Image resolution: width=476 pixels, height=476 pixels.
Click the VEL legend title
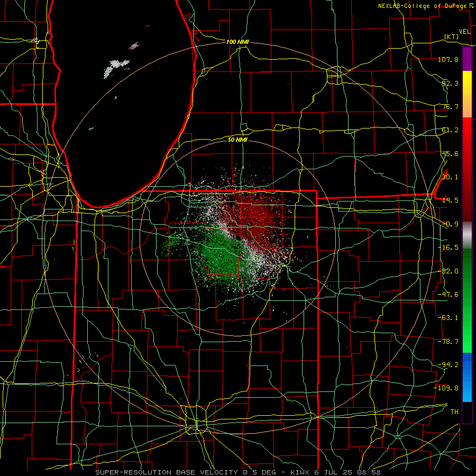464,32
